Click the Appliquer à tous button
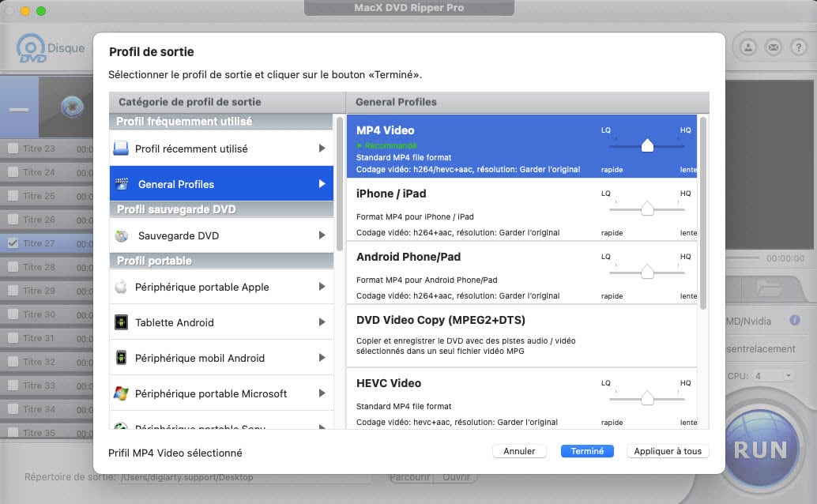 click(668, 451)
